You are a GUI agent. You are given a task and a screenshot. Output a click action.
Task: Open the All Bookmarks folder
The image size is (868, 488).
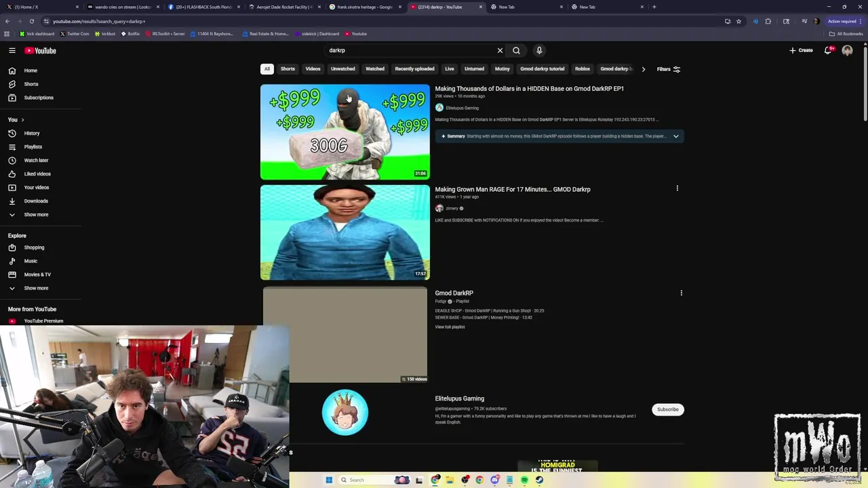846,34
